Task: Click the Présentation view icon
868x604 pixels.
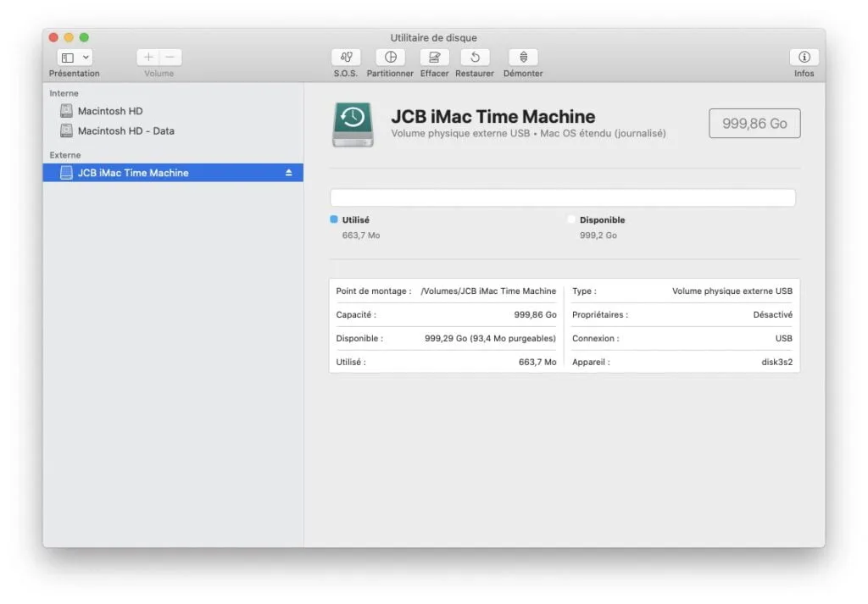Action: coord(67,56)
